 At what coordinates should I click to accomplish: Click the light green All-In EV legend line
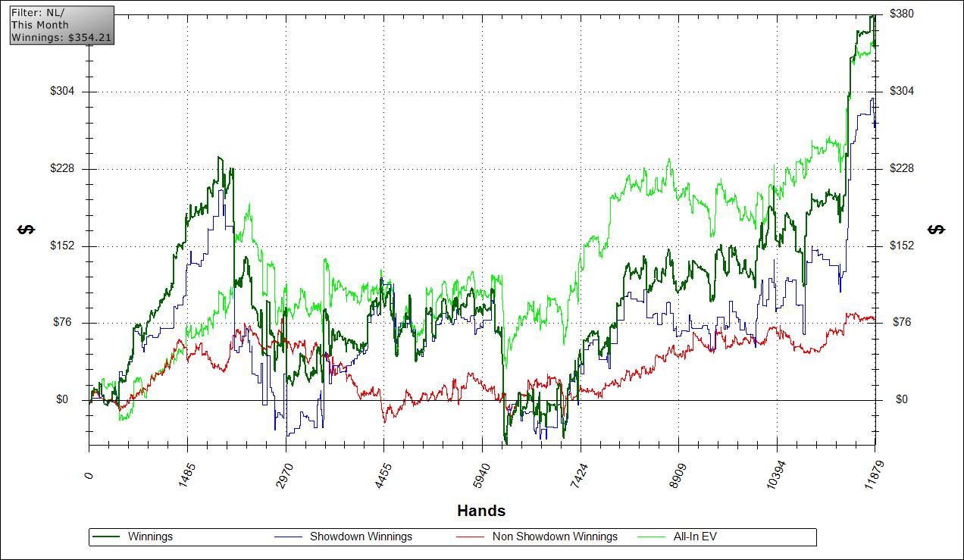pos(652,537)
